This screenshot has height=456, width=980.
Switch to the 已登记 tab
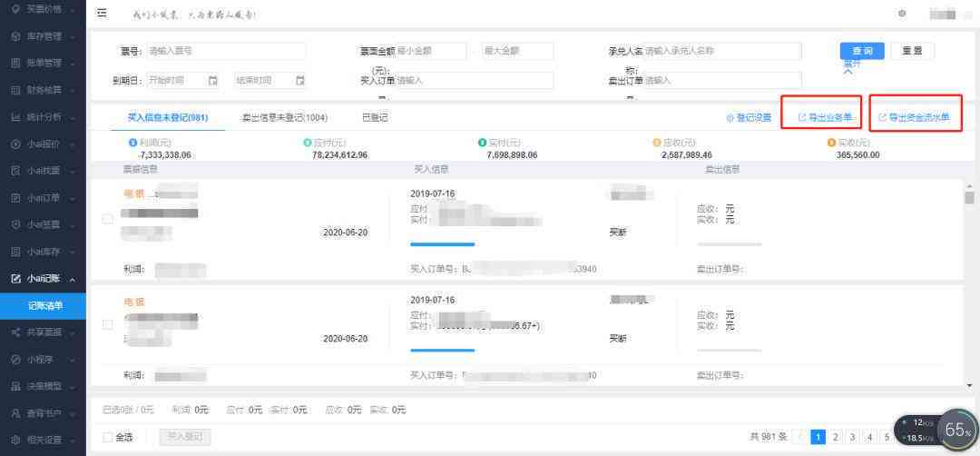pos(375,117)
